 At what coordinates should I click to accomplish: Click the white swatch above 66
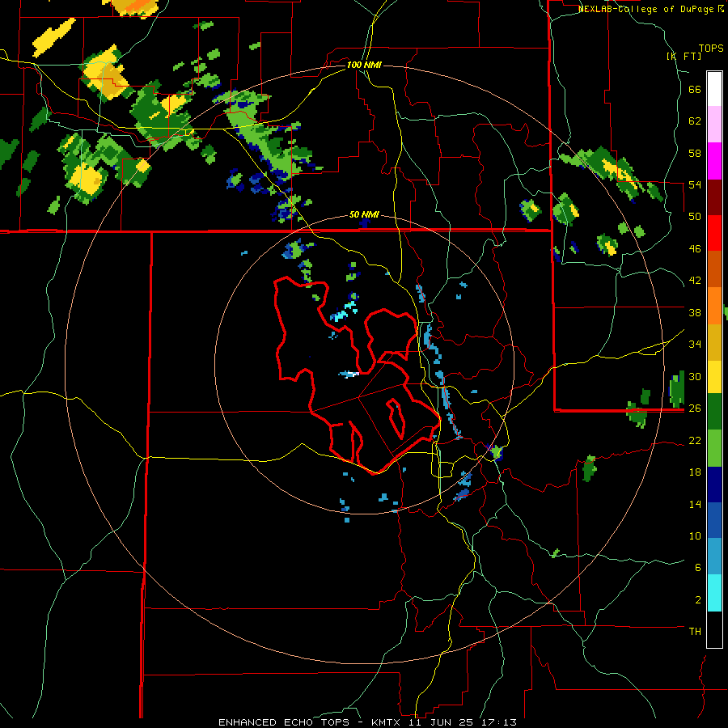click(714, 89)
